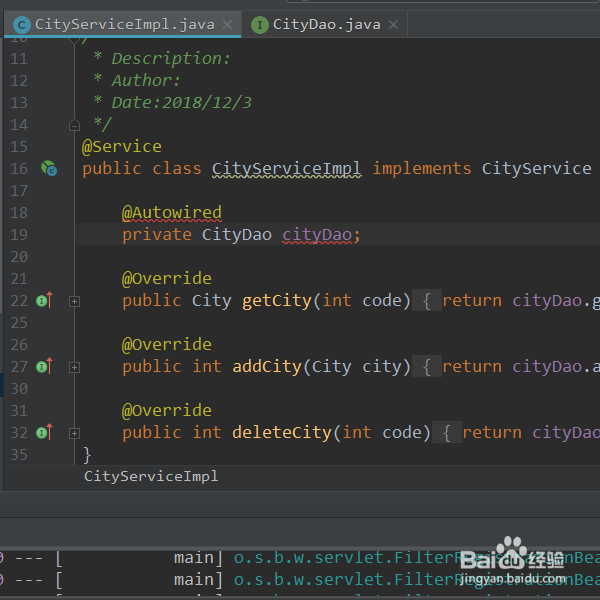Click line number 35 in the gutter
The image size is (600, 600).
[19, 455]
